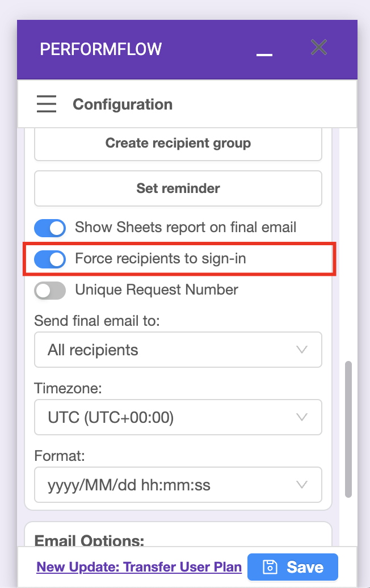Viewport: 370px width, 588px height.
Task: Enable Unique Request Number
Action: [50, 290]
